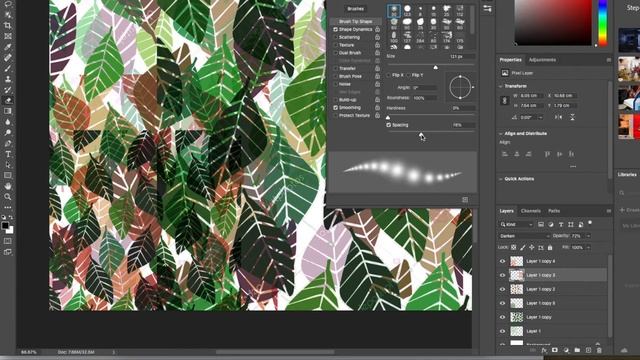This screenshot has width=640, height=360.
Task: Click the Quick Mask mode icon
Action: pyautogui.click(x=8, y=241)
